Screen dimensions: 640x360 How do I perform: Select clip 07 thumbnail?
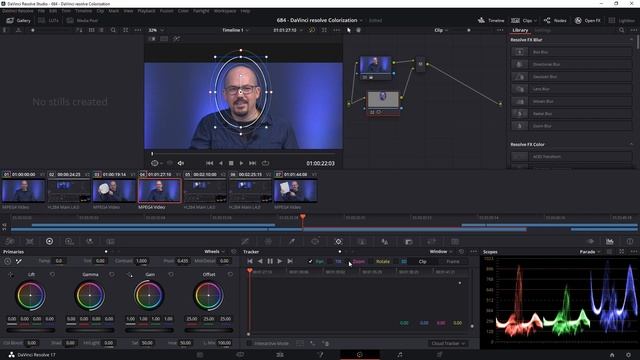pos(295,191)
